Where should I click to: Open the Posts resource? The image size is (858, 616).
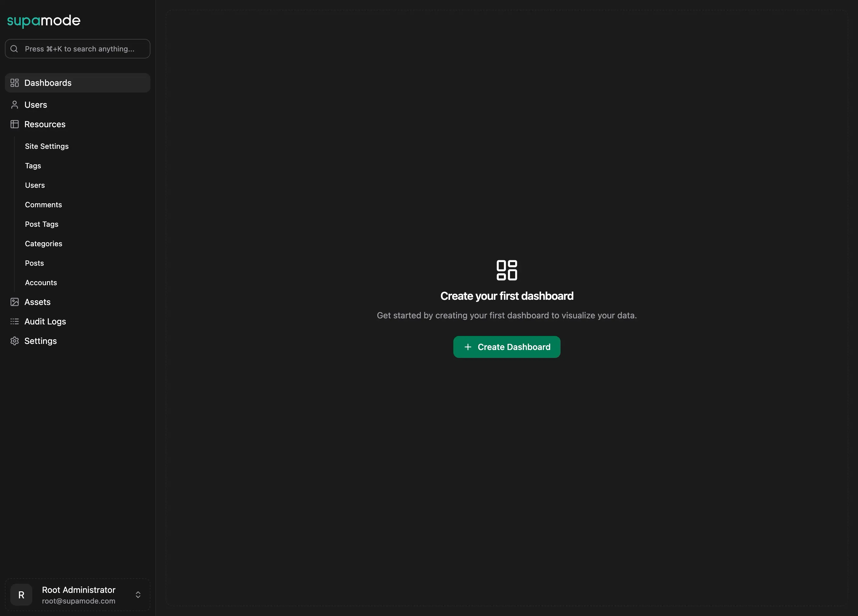click(x=34, y=263)
